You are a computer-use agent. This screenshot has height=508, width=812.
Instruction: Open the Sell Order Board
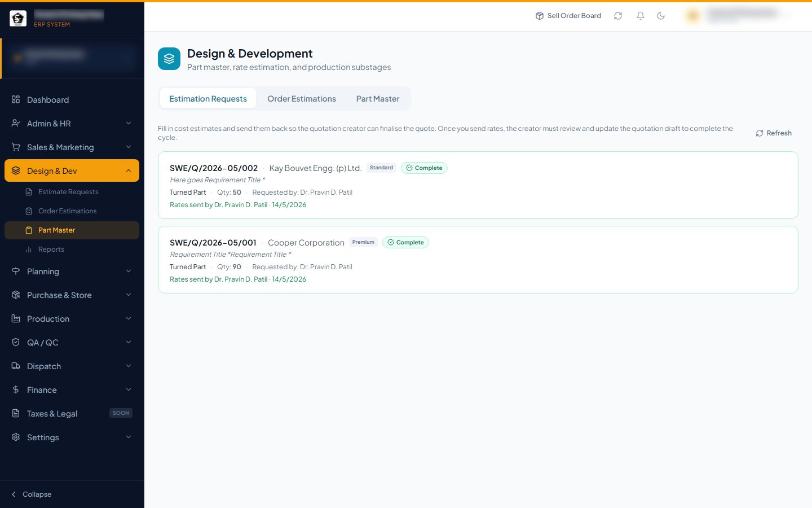point(568,16)
